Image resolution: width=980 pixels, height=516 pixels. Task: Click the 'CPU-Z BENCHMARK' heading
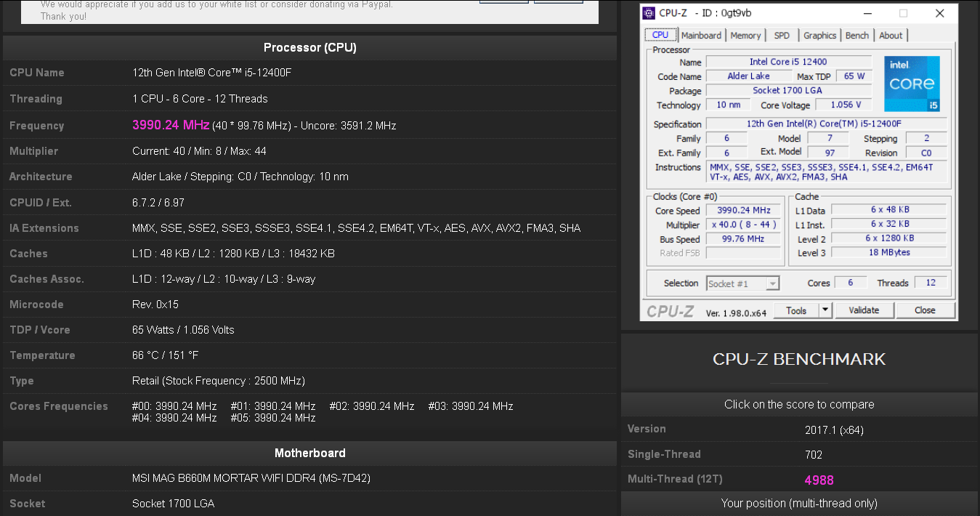click(799, 359)
